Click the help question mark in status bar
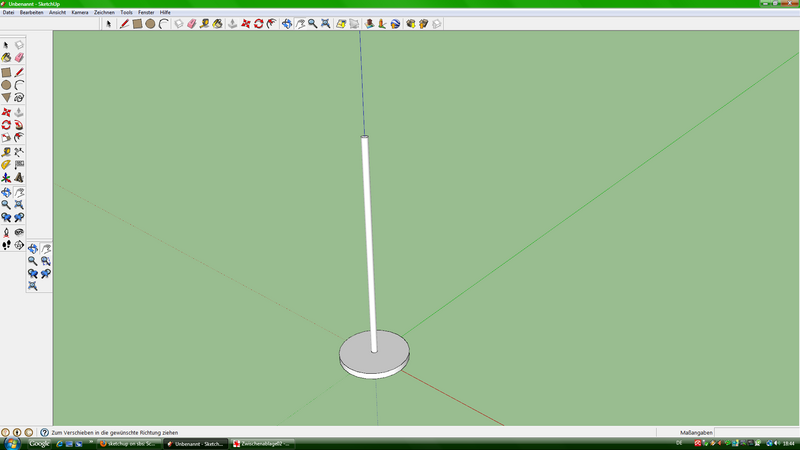This screenshot has height=450, width=800. [x=44, y=432]
